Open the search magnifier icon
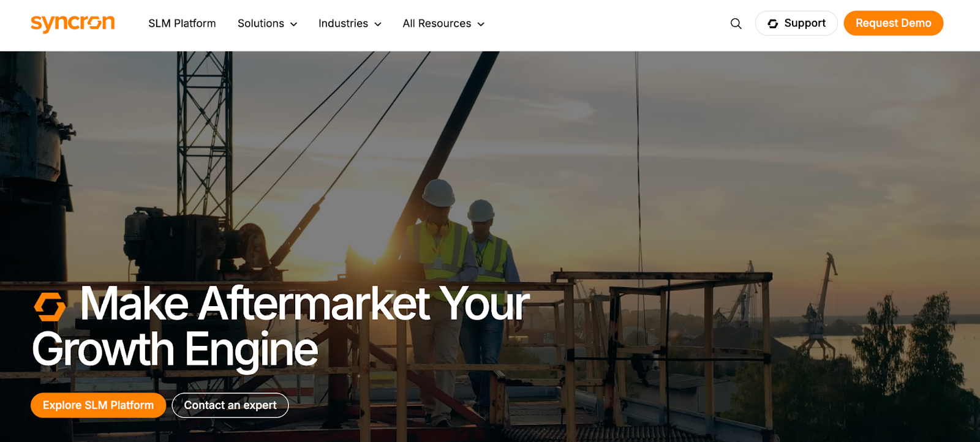 [x=736, y=24]
